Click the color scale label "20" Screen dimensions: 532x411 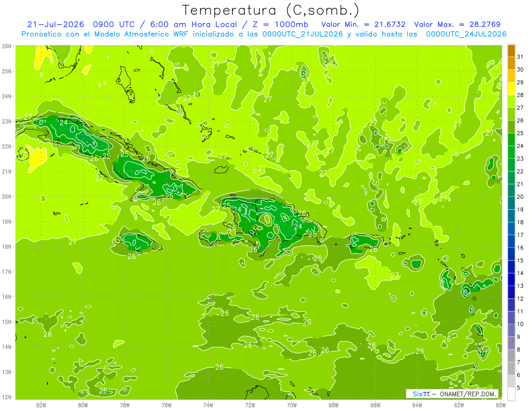coord(520,196)
